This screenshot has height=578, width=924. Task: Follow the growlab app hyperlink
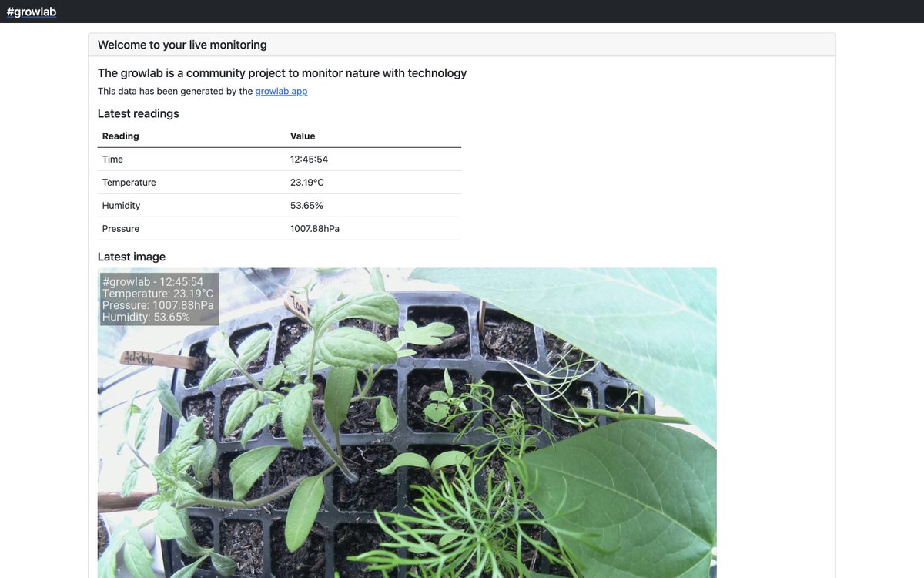281,91
